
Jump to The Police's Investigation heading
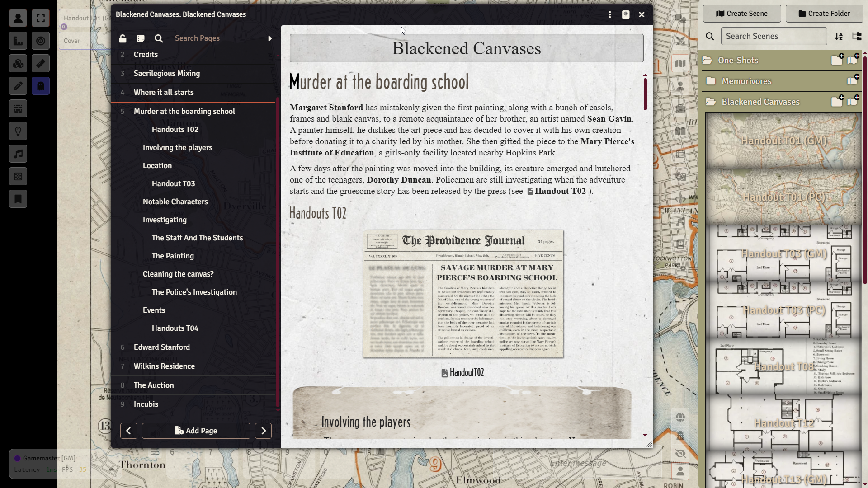[194, 292]
